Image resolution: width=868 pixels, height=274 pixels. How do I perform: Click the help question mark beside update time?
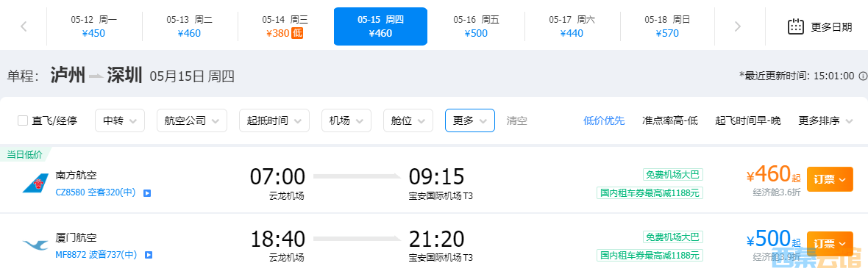tap(862, 76)
